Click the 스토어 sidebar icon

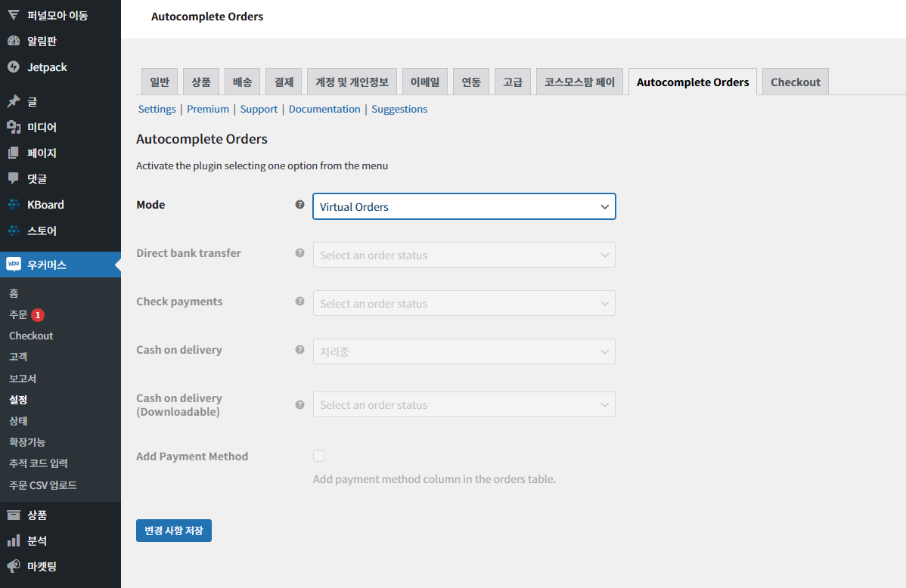click(x=14, y=231)
